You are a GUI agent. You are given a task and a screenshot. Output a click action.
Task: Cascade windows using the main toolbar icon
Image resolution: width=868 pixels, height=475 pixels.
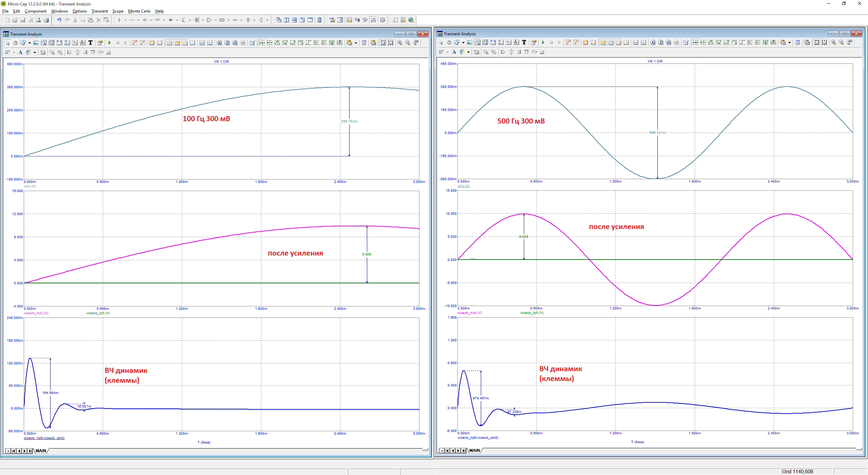[279, 20]
